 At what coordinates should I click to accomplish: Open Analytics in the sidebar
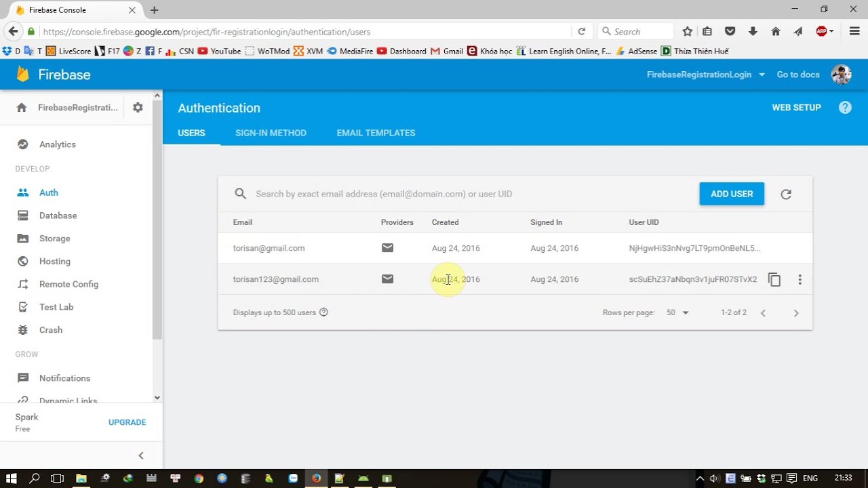click(x=57, y=144)
